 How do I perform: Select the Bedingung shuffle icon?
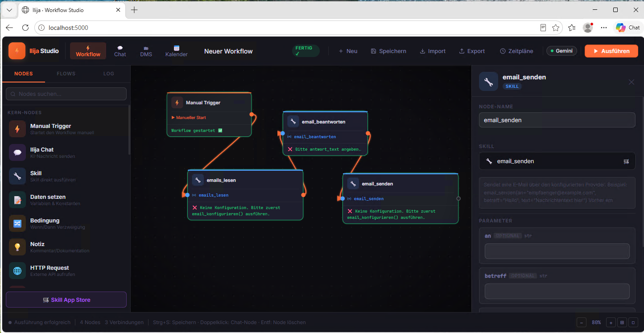click(x=17, y=223)
